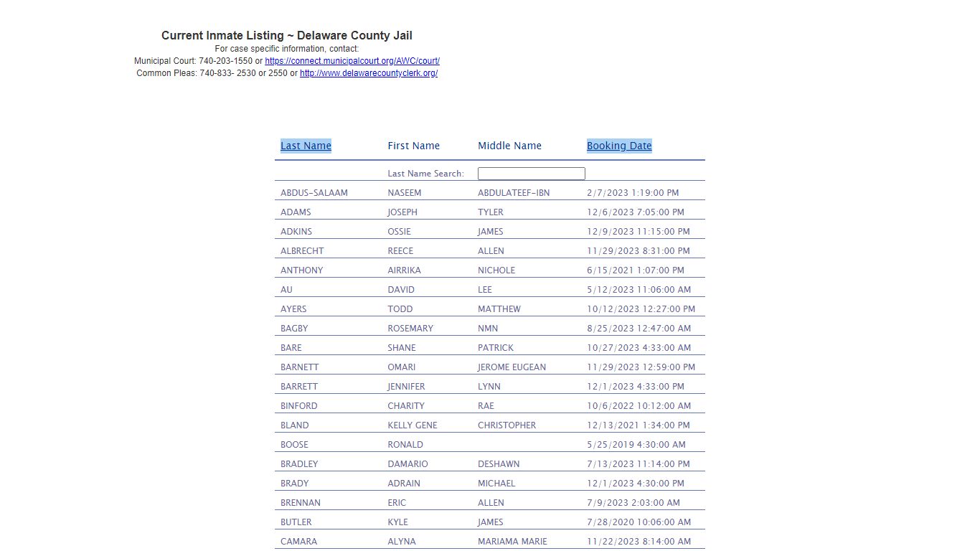Select the BRADY last name cell
This screenshot has width=980, height=551.
[x=295, y=484]
